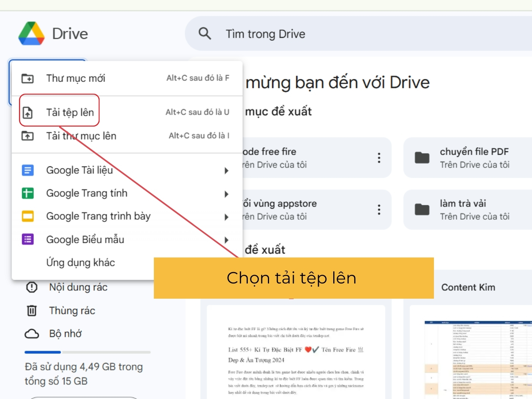Select 'Google Trang trình bày' menu item
This screenshot has width=532, height=399.
(127, 216)
